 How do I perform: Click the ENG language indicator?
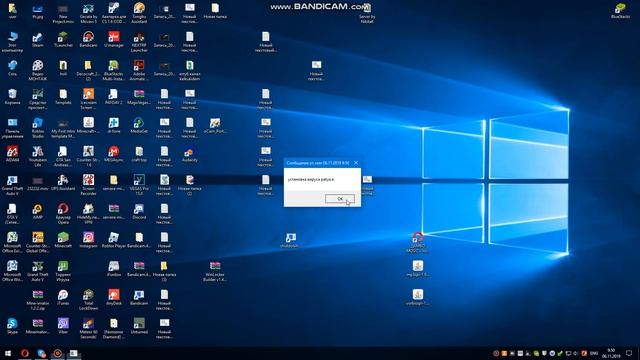(594, 353)
